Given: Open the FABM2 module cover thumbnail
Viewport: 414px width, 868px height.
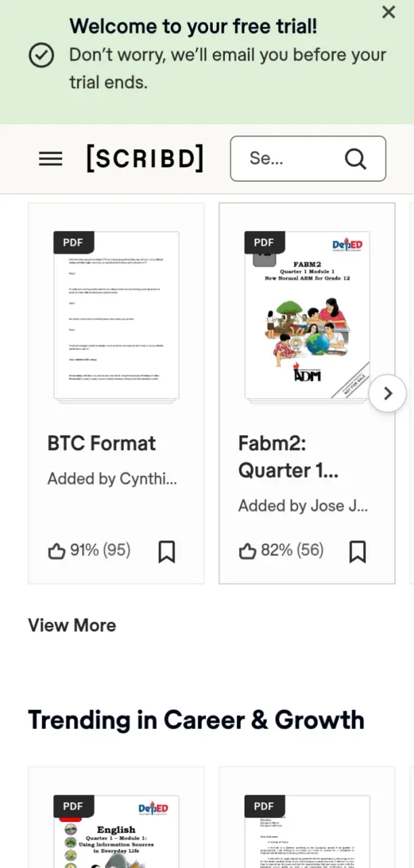Looking at the screenshot, I should point(308,317).
